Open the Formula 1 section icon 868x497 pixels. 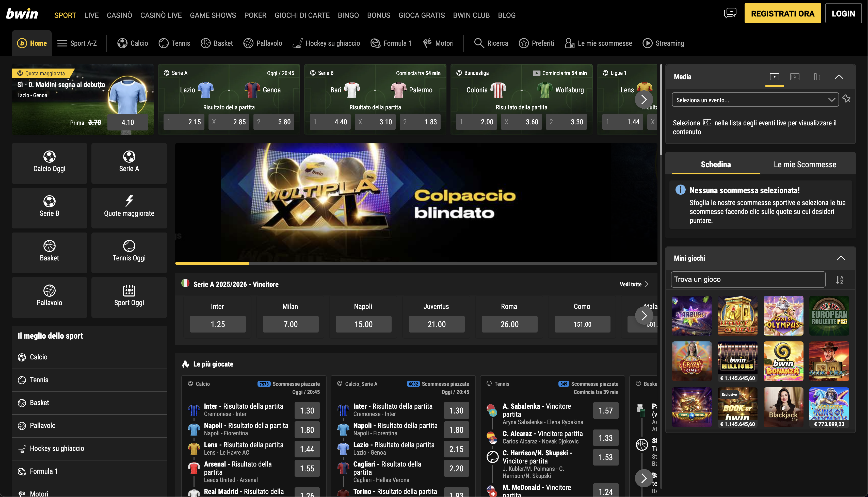(x=375, y=43)
